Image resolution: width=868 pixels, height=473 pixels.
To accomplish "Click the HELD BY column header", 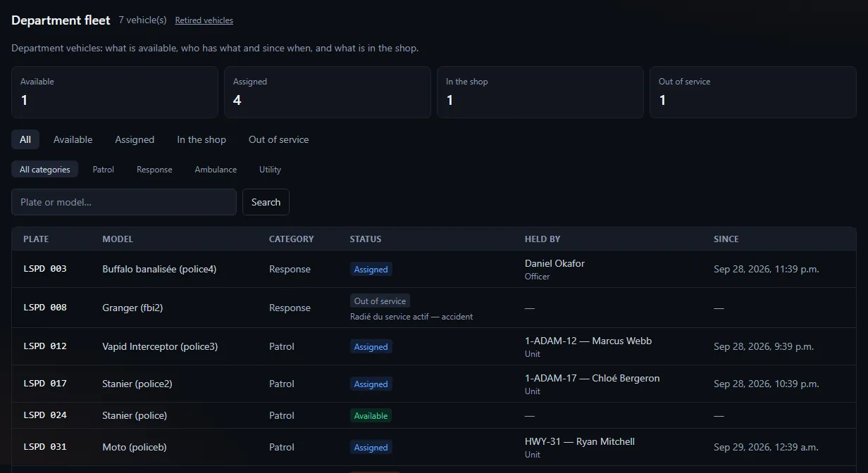I will 542,239.
